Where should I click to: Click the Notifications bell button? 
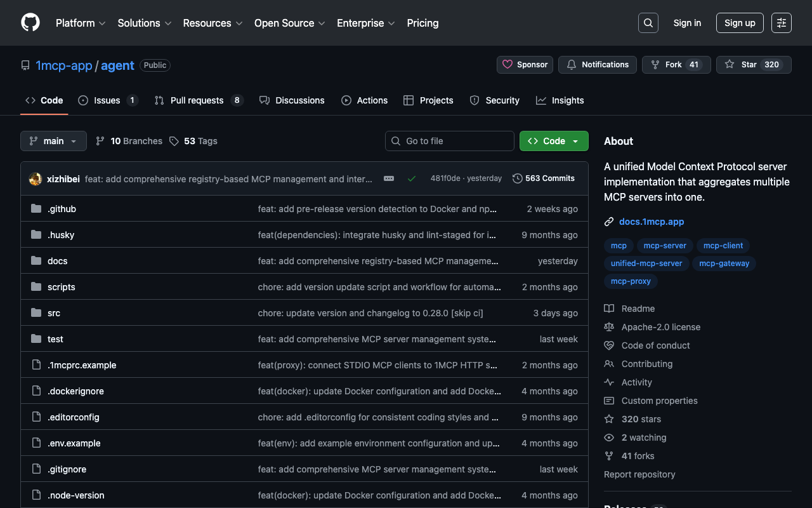click(597, 65)
